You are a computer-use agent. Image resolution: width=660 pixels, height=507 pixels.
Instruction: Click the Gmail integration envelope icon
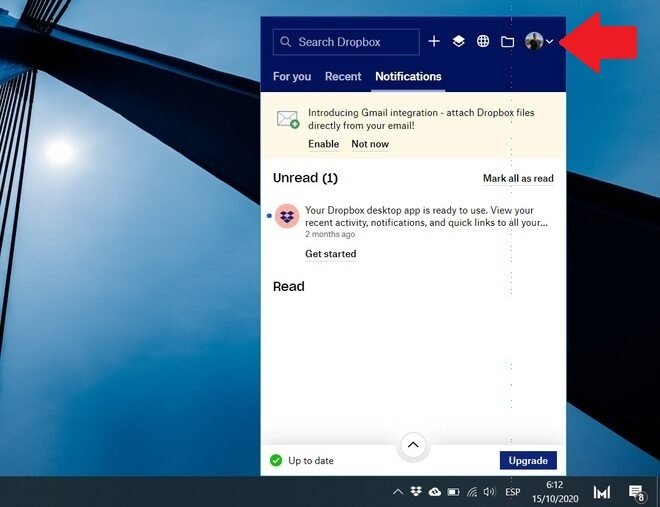(288, 119)
